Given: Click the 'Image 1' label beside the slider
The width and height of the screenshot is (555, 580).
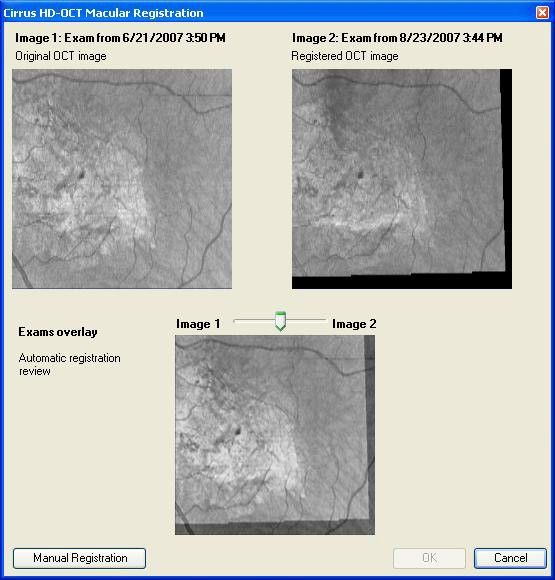Looking at the screenshot, I should click(x=198, y=324).
